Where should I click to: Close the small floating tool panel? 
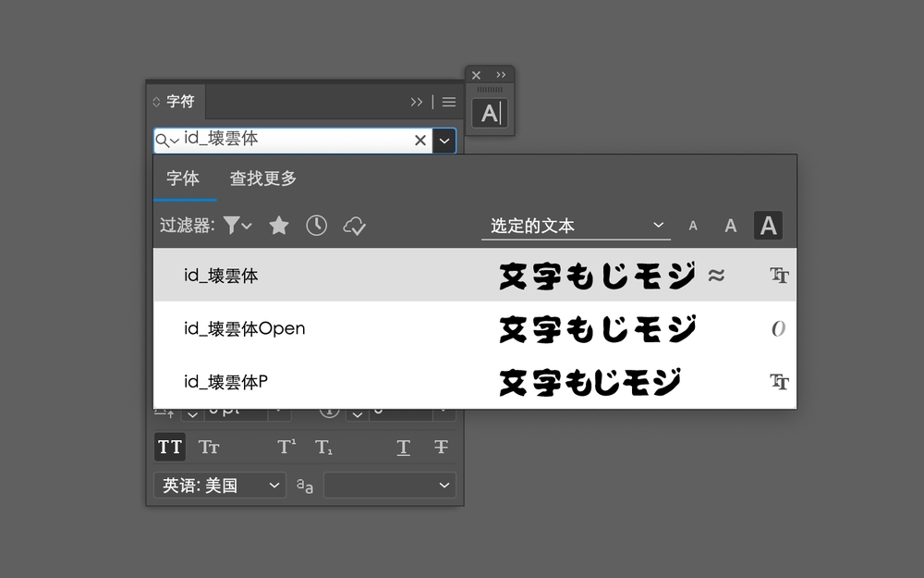pyautogui.click(x=476, y=75)
